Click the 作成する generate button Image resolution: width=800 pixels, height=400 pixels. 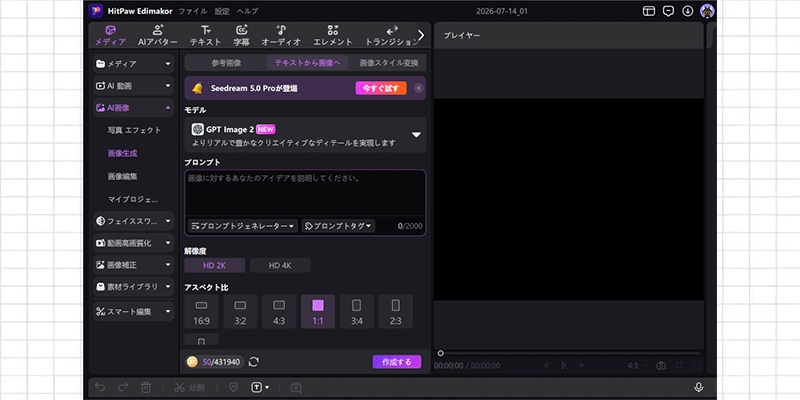point(397,362)
